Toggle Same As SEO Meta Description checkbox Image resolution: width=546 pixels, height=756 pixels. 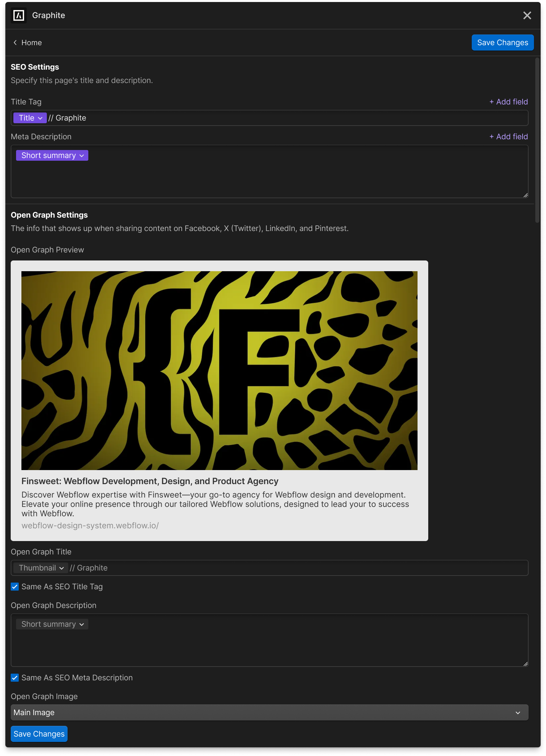tap(15, 678)
